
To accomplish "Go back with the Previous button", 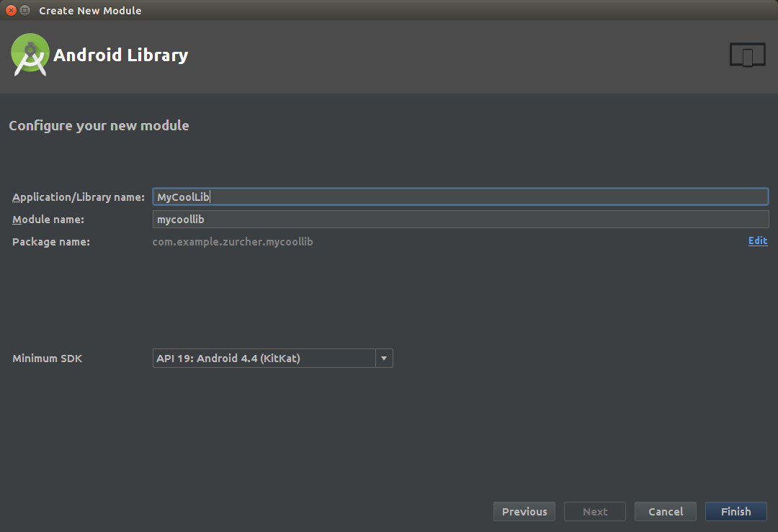I will (524, 511).
